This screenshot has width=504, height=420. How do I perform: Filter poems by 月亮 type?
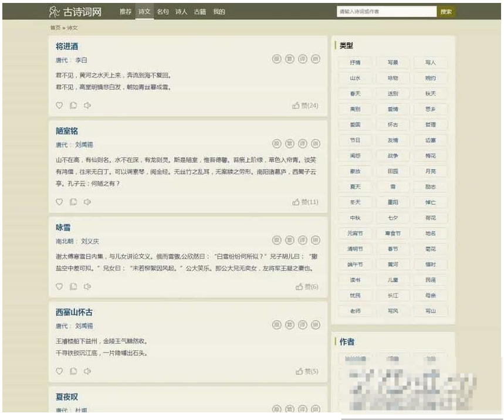coord(431,171)
